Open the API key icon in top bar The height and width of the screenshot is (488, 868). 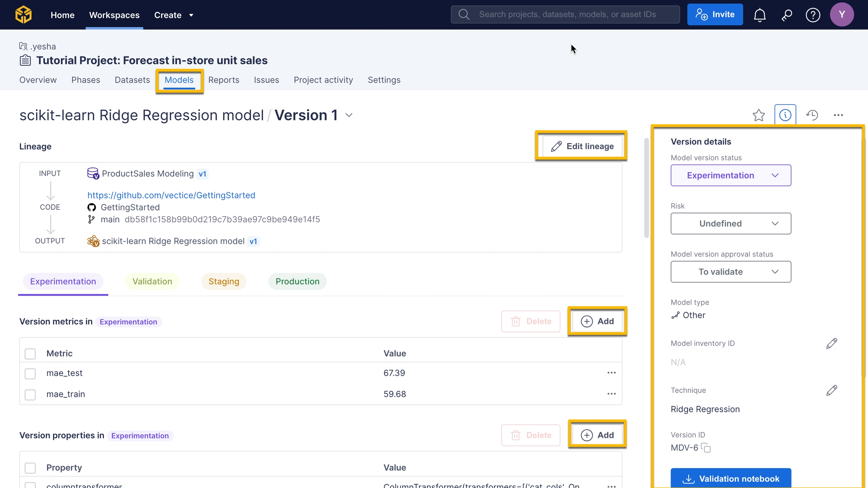coord(786,15)
